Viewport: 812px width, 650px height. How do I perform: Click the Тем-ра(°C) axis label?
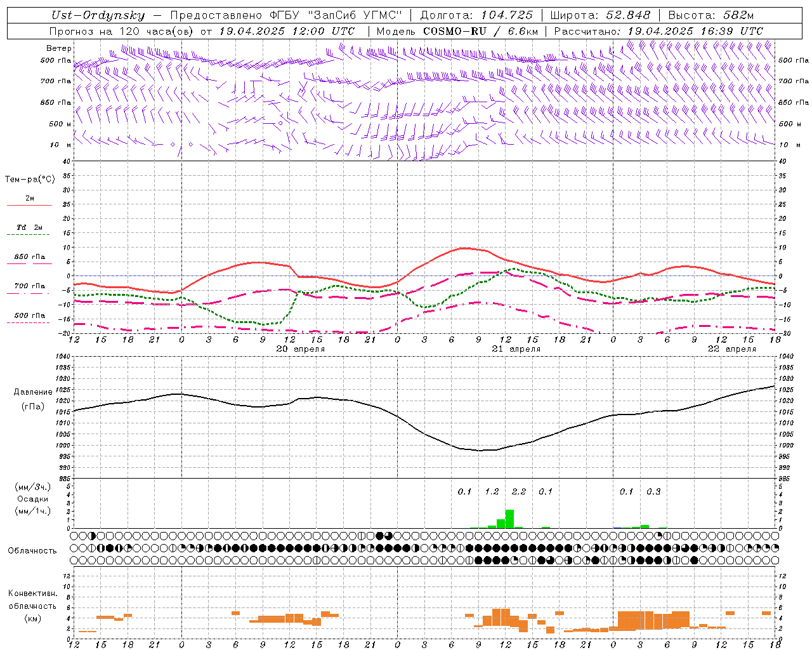point(30,180)
